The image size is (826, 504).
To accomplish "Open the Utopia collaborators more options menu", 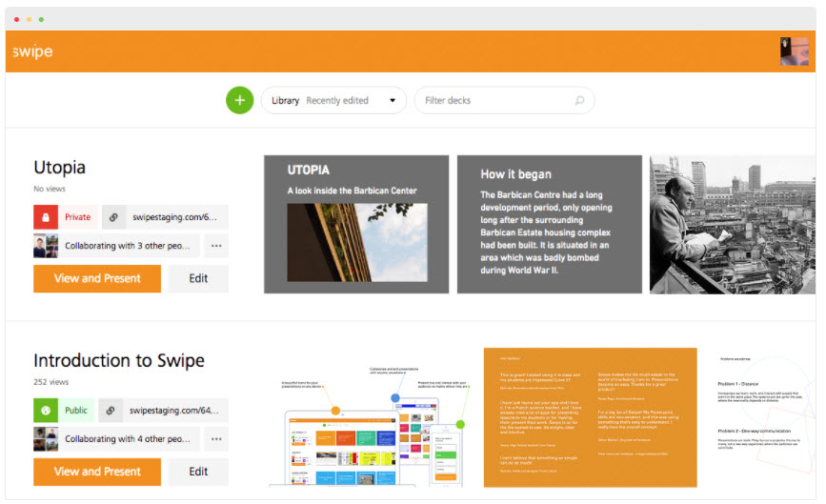I will tap(216, 246).
